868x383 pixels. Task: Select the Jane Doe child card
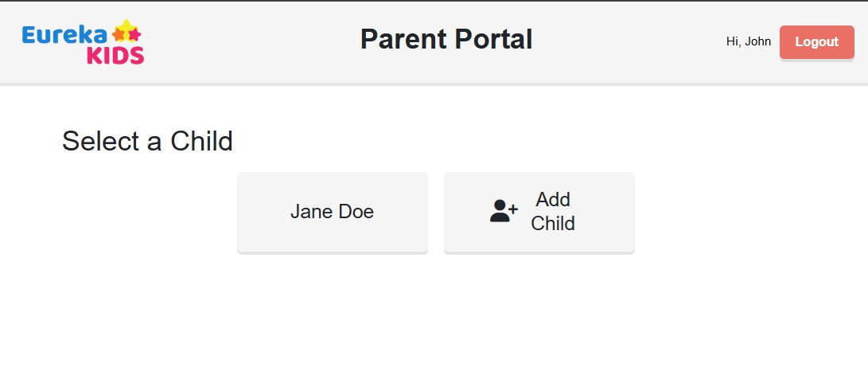pyautogui.click(x=332, y=213)
